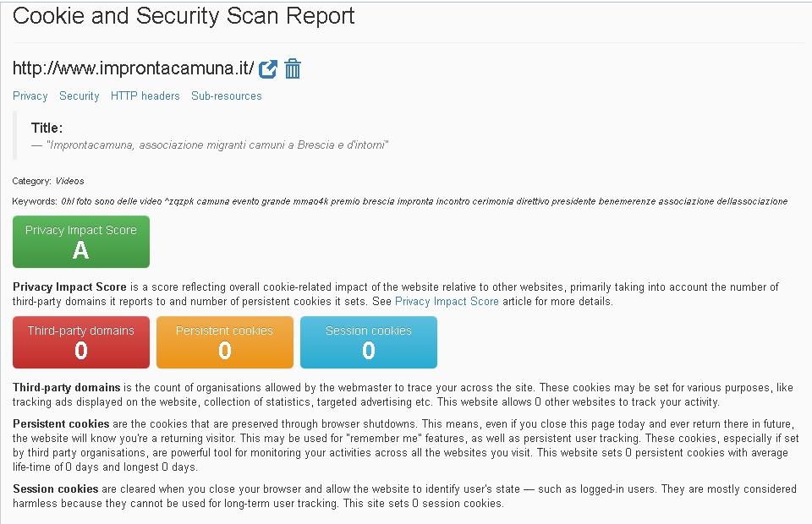This screenshot has height=524, width=812.
Task: Click the Title label in the quote block
Action: pos(47,128)
